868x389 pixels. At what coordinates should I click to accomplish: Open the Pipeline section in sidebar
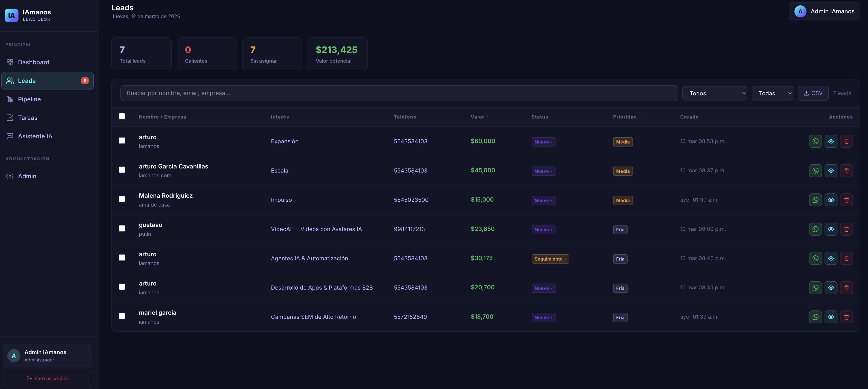[29, 99]
